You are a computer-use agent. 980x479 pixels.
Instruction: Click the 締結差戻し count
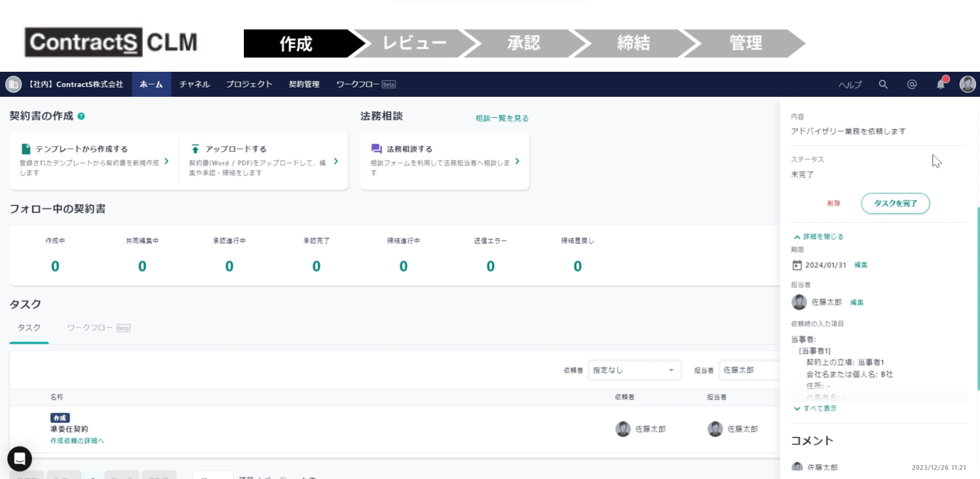578,266
